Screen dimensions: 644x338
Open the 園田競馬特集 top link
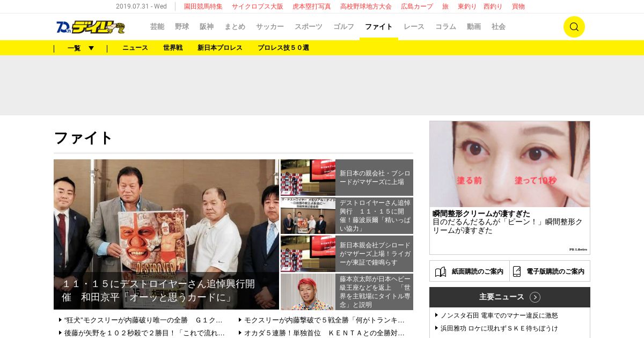click(x=203, y=6)
